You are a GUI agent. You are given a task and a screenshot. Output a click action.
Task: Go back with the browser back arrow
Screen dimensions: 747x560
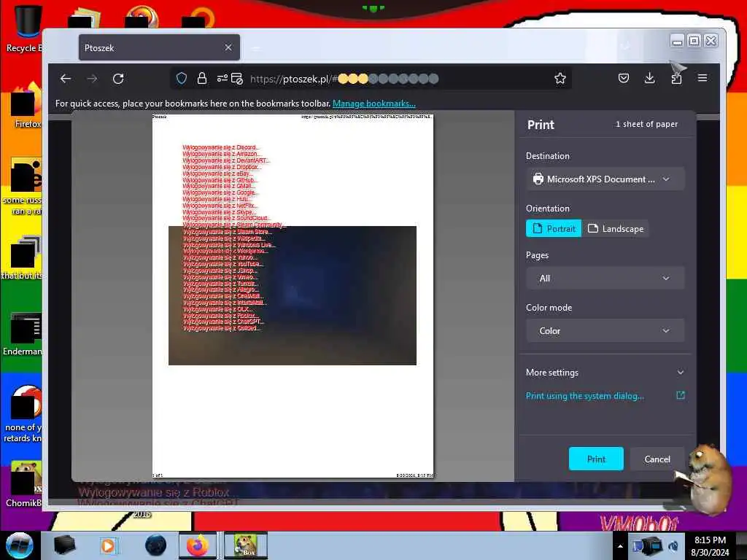66,79
